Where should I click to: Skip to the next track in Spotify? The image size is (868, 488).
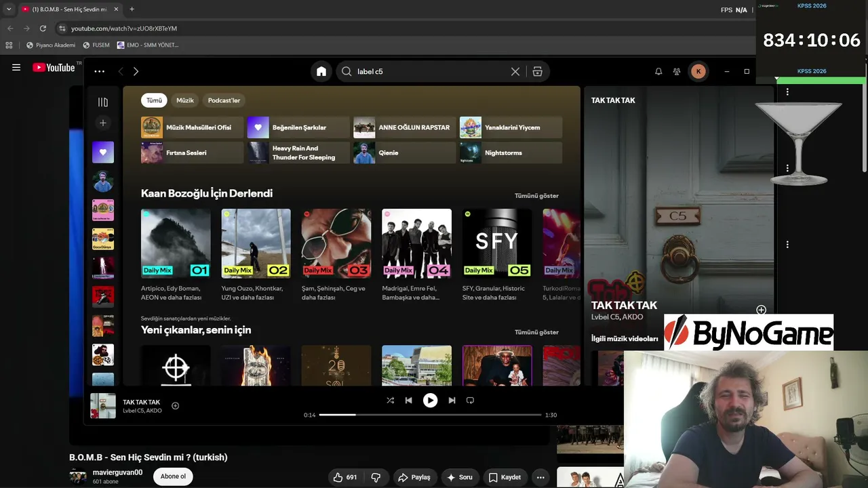[452, 401]
